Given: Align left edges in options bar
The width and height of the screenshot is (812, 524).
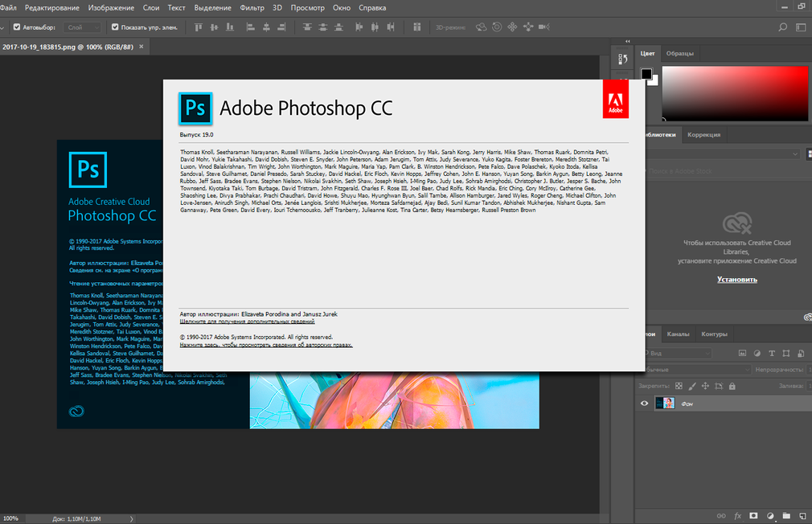Looking at the screenshot, I should click(251, 27).
